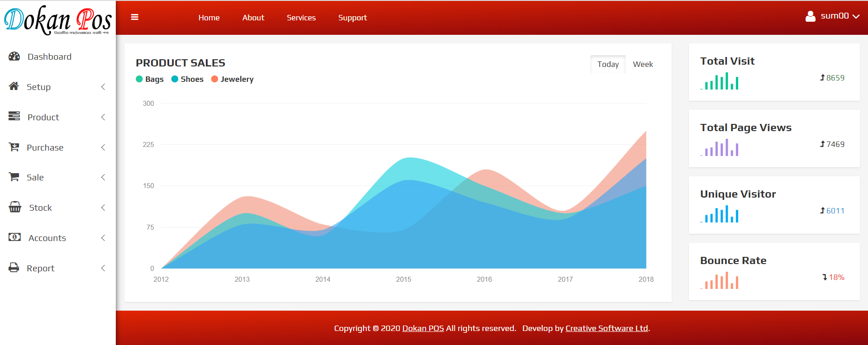Click the Setup home icon

14,86
